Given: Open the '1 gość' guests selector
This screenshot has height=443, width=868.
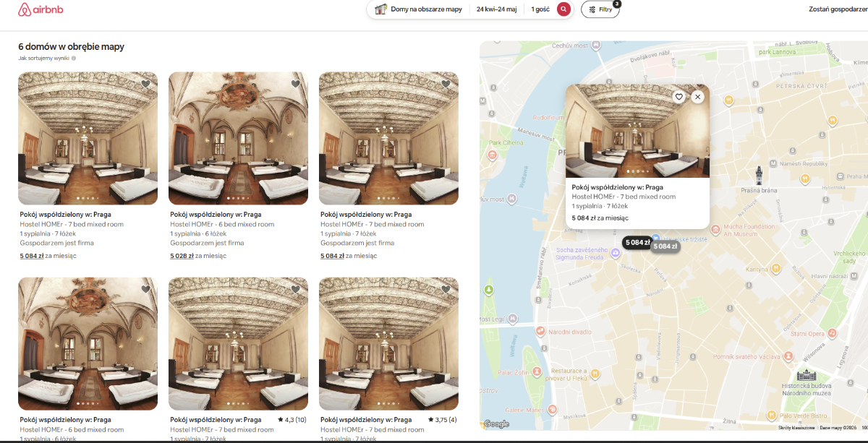Looking at the screenshot, I should [541, 9].
